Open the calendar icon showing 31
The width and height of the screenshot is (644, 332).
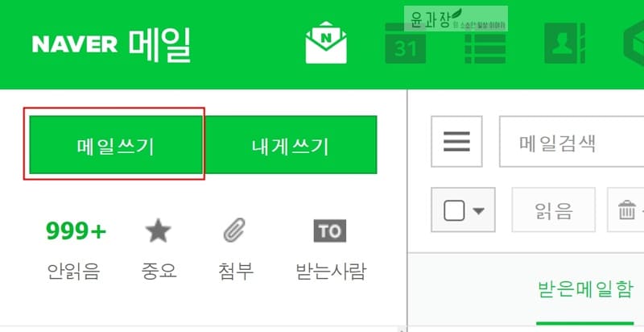406,44
